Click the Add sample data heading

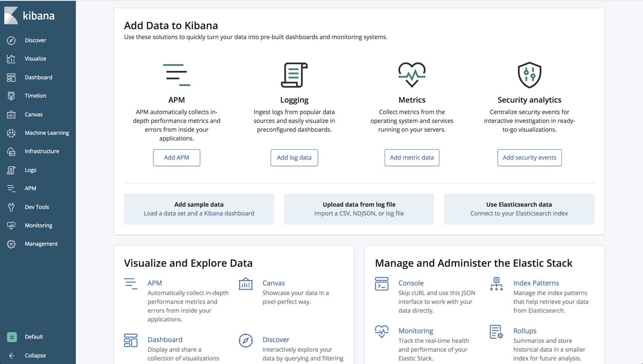[199, 205]
